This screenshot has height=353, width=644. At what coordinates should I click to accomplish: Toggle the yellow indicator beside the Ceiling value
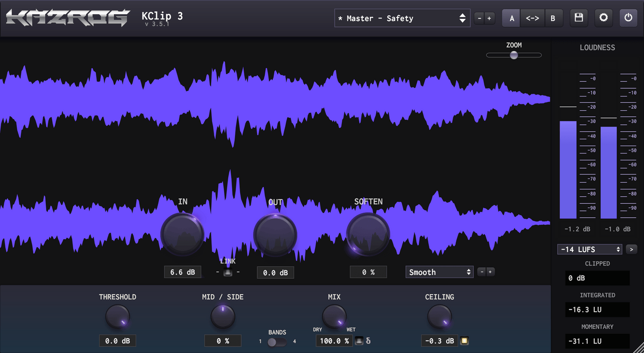pos(465,341)
